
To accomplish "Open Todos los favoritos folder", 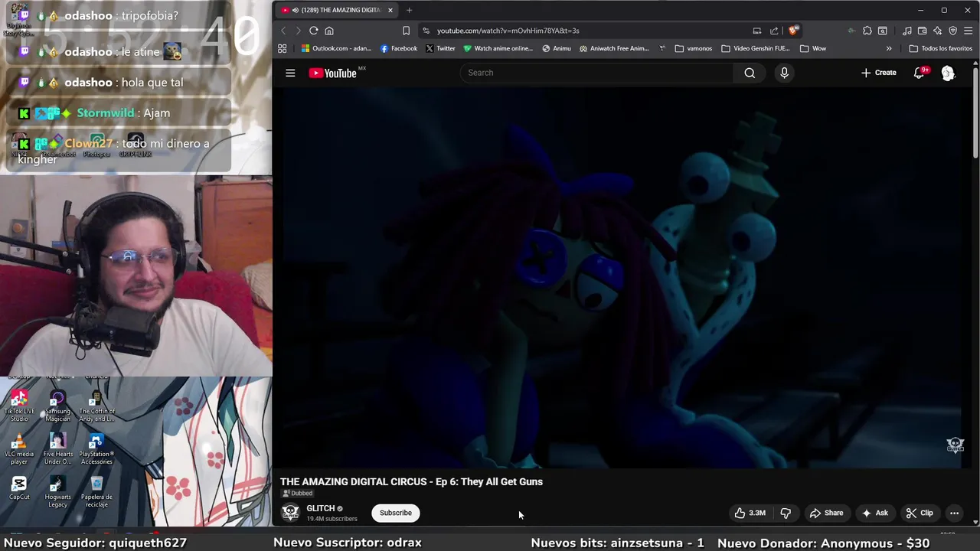I will click(941, 48).
